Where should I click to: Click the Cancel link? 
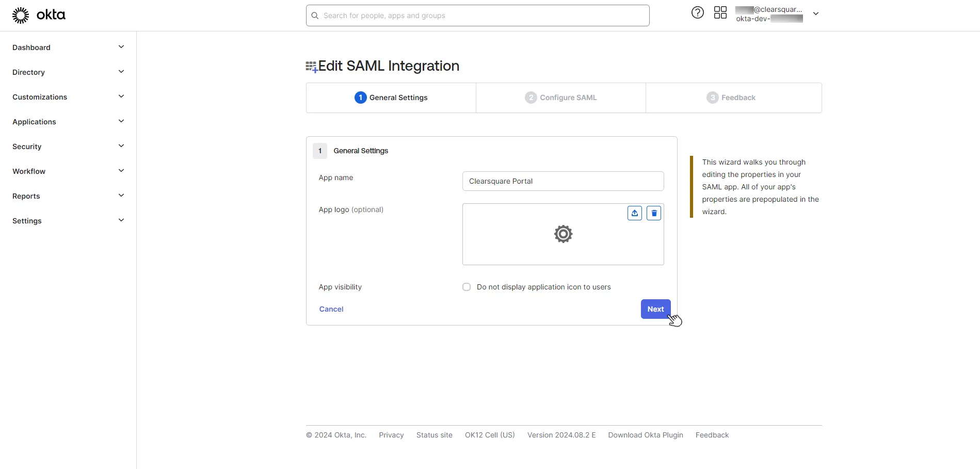(331, 309)
